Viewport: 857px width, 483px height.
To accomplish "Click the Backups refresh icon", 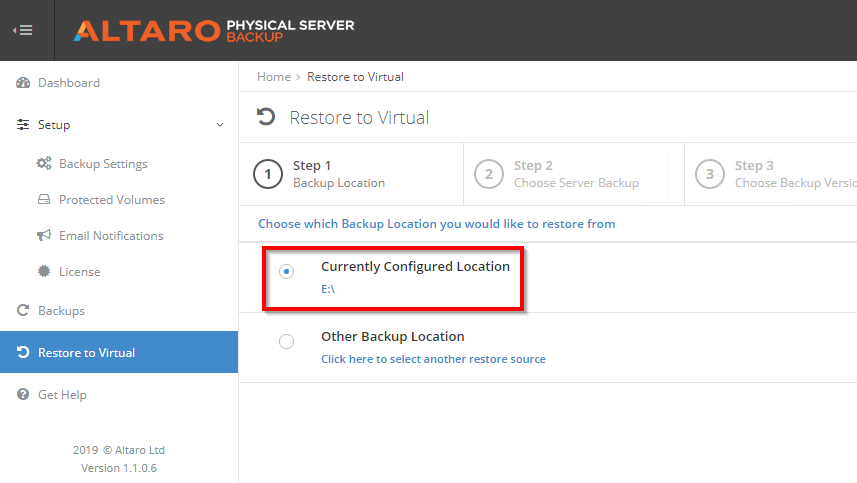I will pyautogui.click(x=23, y=311).
